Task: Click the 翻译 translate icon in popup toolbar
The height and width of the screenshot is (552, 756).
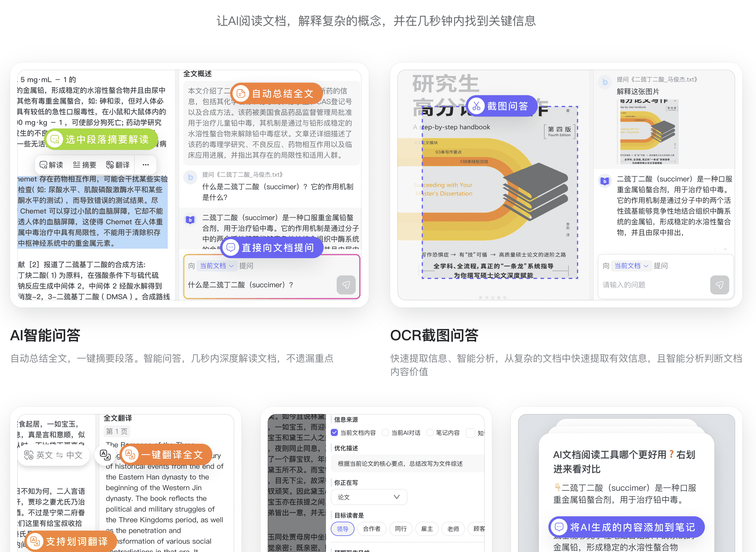Action: pyautogui.click(x=110, y=165)
